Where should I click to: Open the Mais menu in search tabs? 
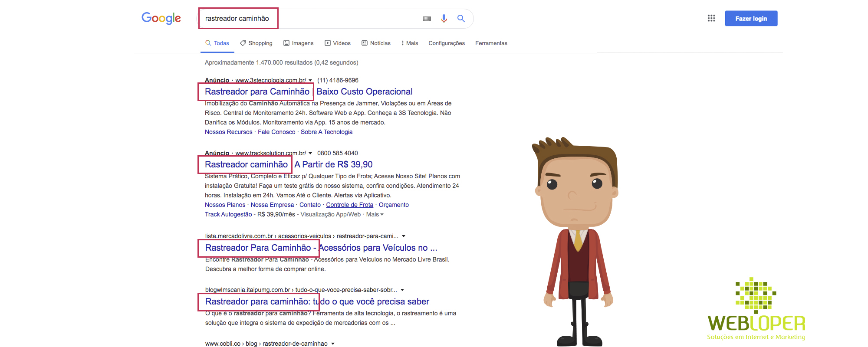(x=410, y=43)
